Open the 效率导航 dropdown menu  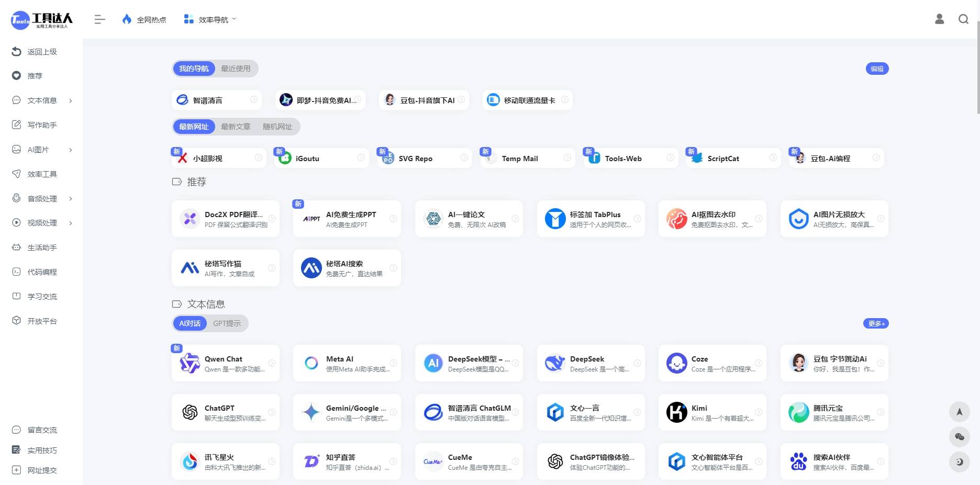coord(210,20)
